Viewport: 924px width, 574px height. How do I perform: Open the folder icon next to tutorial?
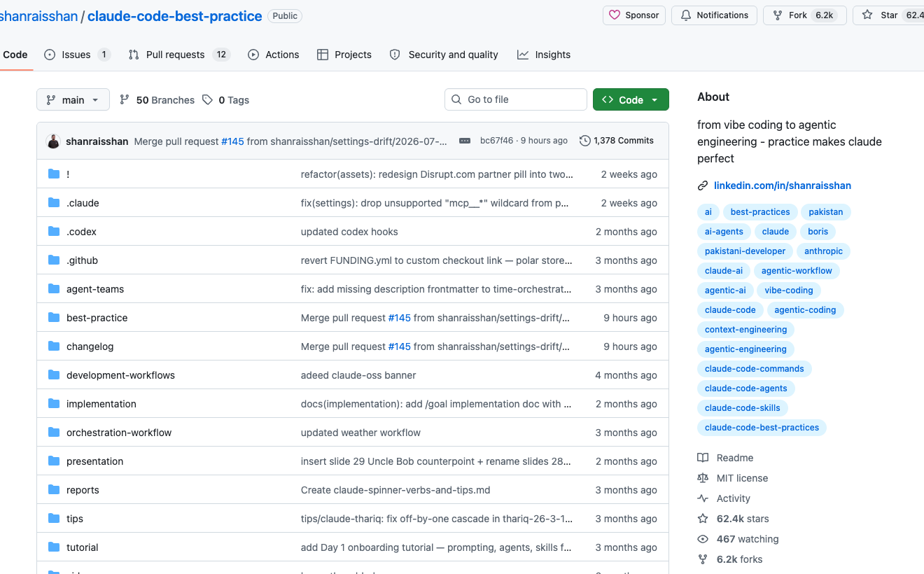click(54, 547)
